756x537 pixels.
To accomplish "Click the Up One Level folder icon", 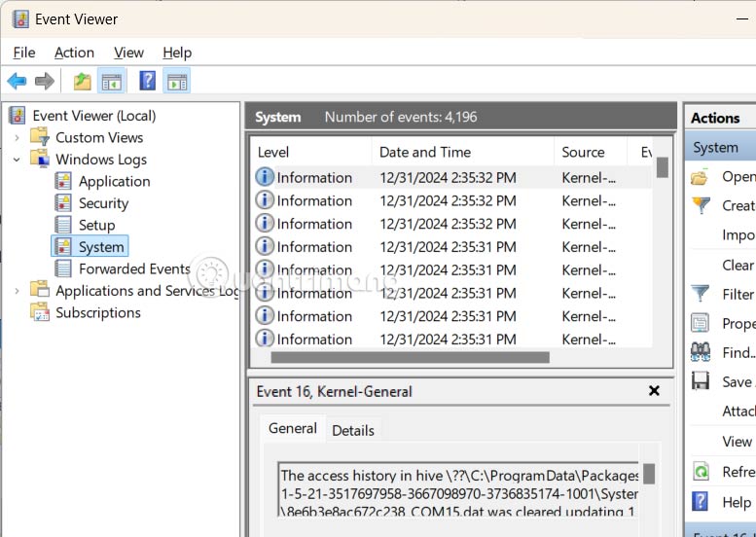I will [82, 81].
